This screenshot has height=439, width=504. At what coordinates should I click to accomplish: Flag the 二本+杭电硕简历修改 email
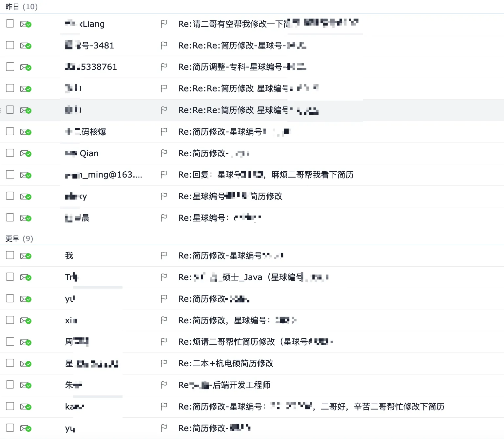[164, 363]
